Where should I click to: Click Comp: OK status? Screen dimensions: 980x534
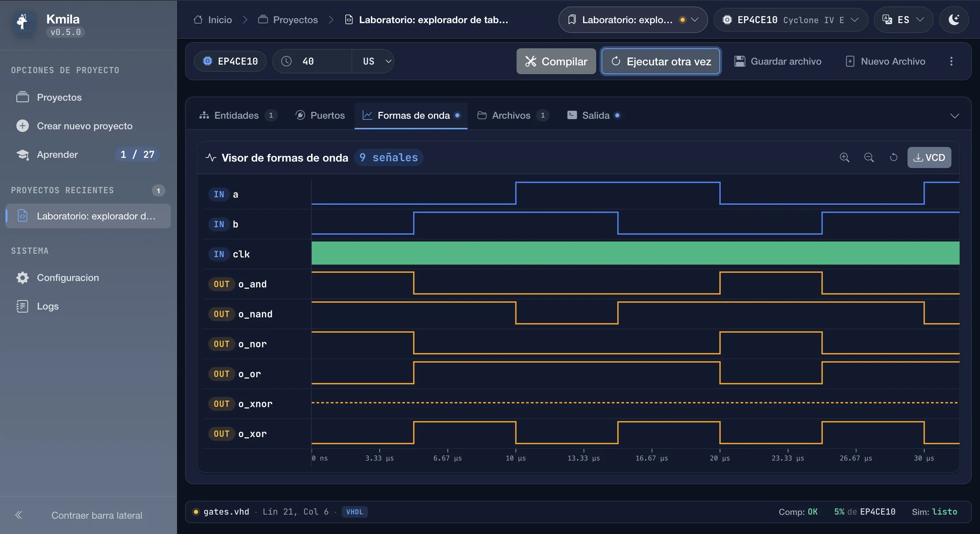click(798, 512)
